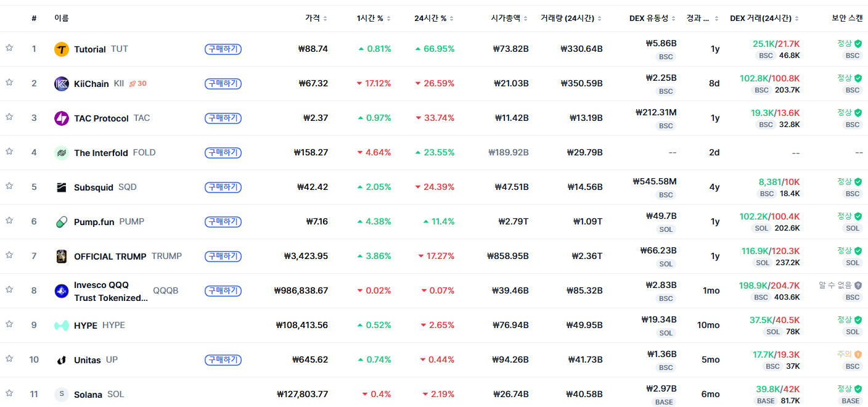Screen dimensions: 868x407
Task: Click the TAC Protocol coin logo
Action: pos(62,118)
